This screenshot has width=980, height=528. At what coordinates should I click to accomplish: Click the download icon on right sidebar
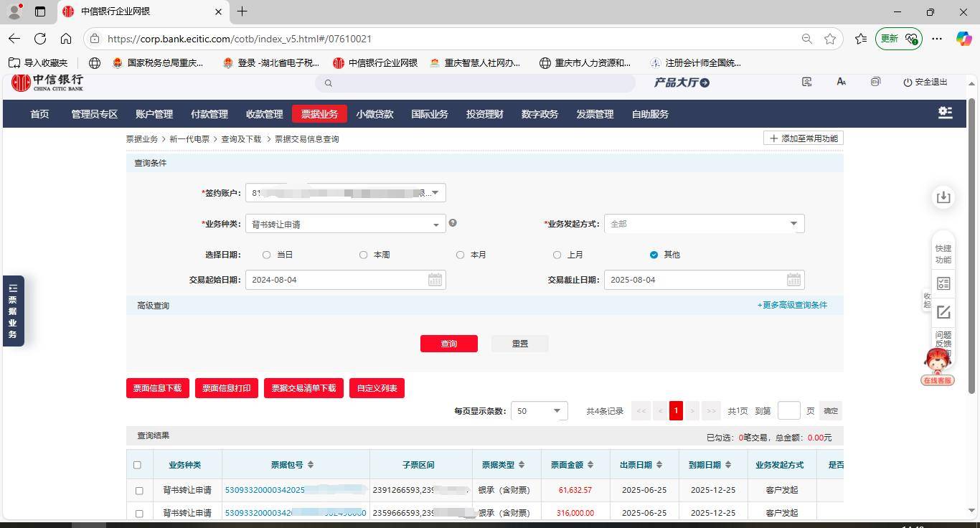point(943,197)
